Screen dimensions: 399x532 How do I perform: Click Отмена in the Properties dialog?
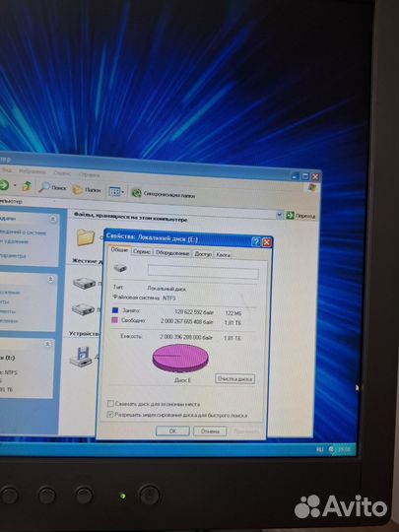[210, 432]
